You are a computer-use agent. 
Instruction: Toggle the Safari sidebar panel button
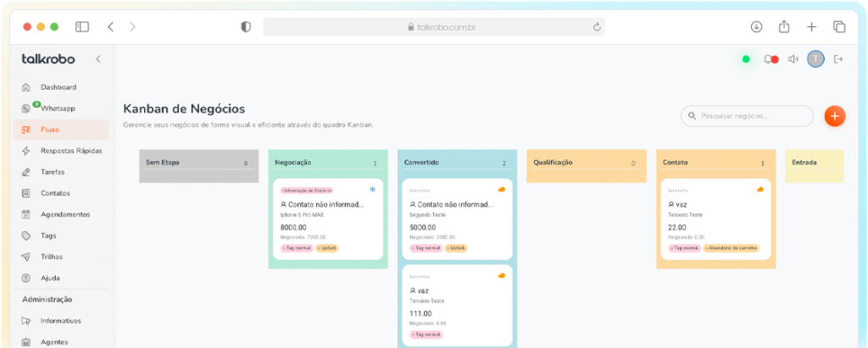tap(82, 27)
